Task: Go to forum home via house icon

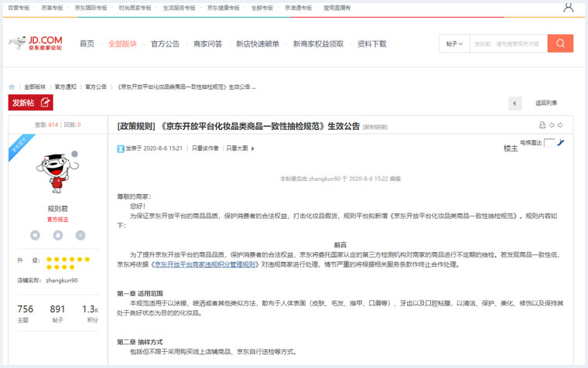Action: (12, 87)
